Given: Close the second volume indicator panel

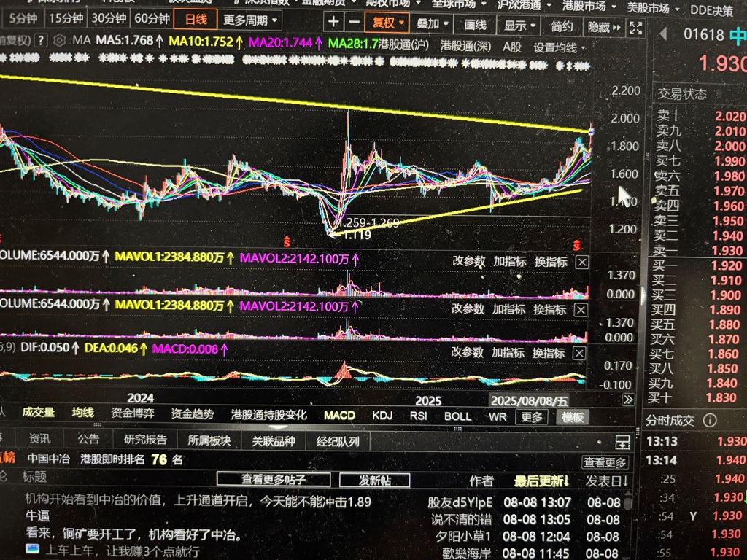Looking at the screenshot, I should 580,311.
